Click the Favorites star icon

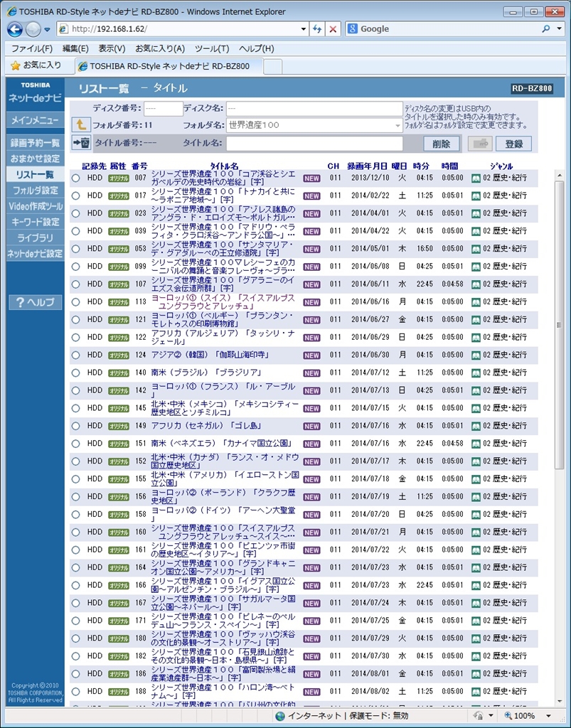click(x=16, y=65)
